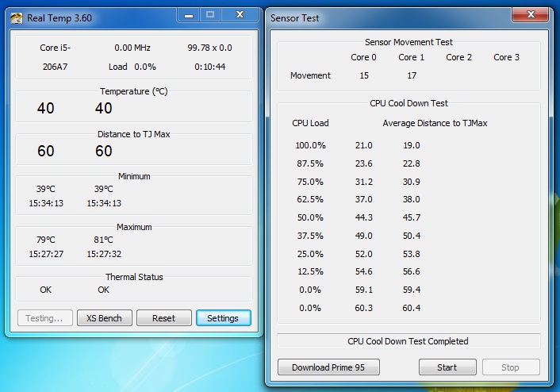This screenshot has height=392, width=560.
Task: Click the 99.78 x 0.0 multiplier value
Action: (x=209, y=48)
